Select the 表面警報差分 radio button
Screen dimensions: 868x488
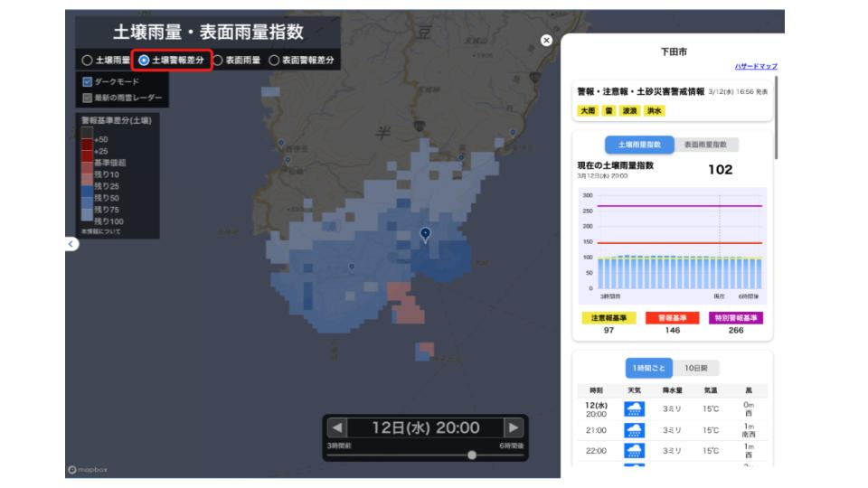[x=274, y=61]
